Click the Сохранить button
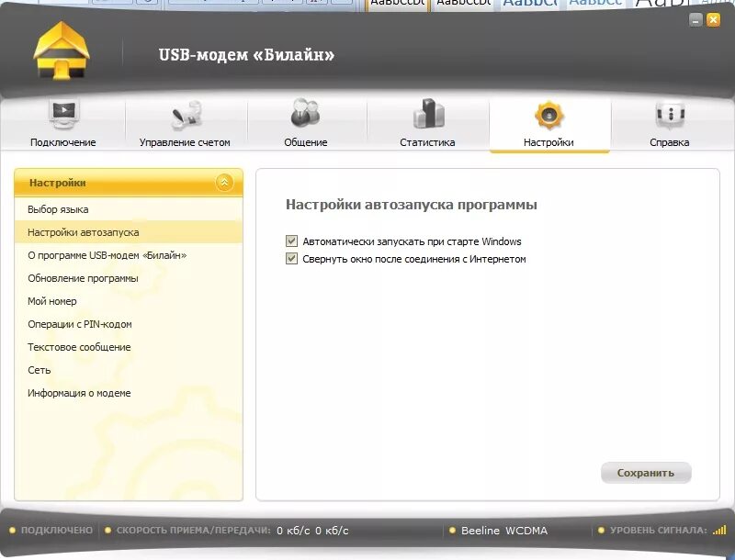735x560 pixels. [646, 473]
